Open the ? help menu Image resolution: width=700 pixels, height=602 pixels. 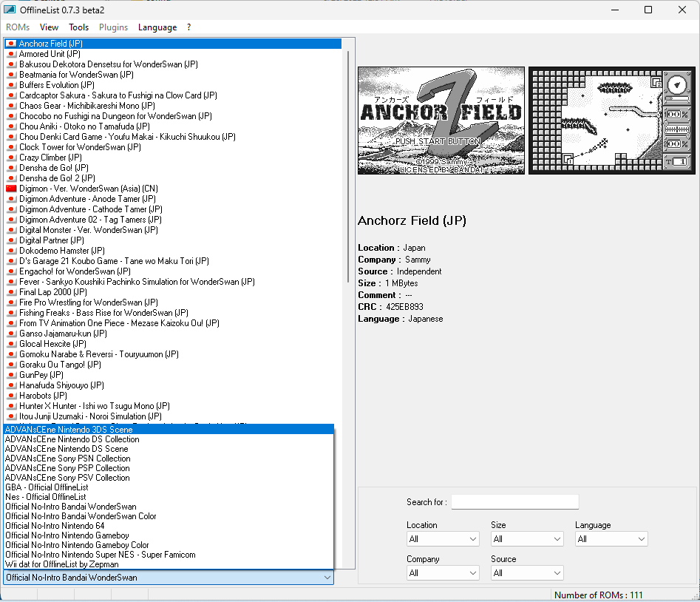click(188, 27)
